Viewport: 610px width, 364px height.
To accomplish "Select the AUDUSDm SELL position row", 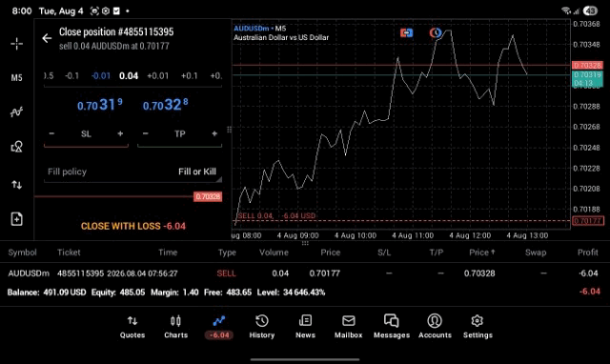I will tap(305, 273).
